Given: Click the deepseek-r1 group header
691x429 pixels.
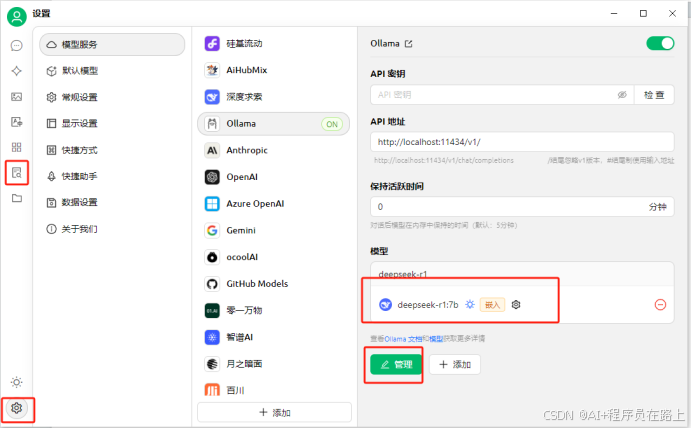Looking at the screenshot, I should click(522, 274).
